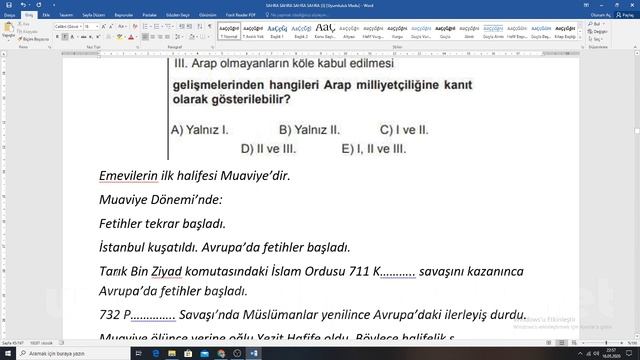
Task: Open the Seç select dropdown
Action: tap(596, 39)
